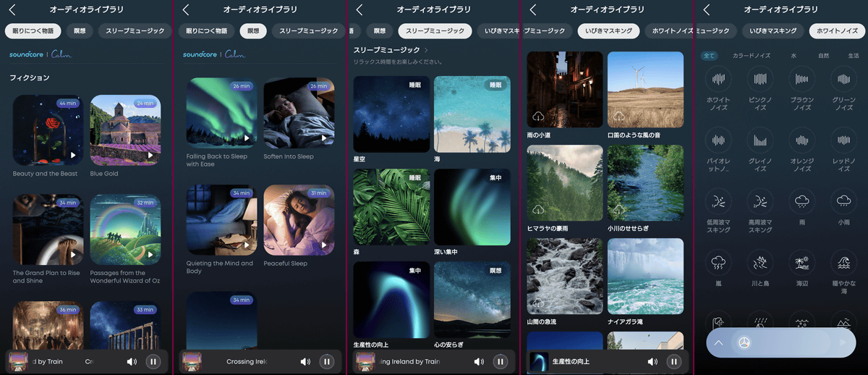This screenshot has width=868, height=375.
Task: Pause playback in the 生産性の向上 player bar
Action: tap(673, 361)
